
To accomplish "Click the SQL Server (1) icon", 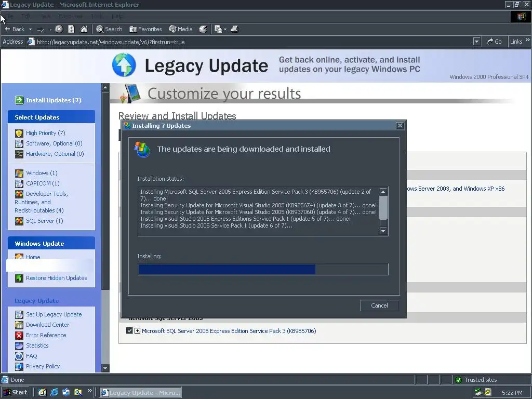I will (x=19, y=221).
